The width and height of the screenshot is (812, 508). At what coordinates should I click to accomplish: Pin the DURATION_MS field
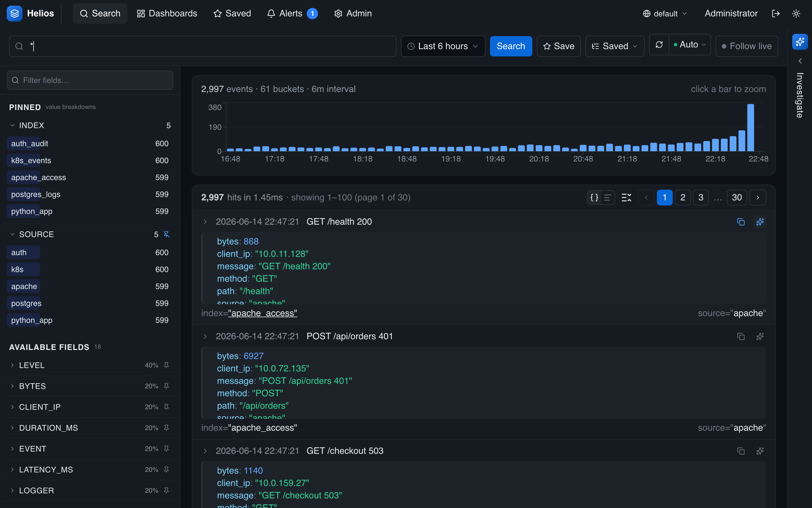pos(166,428)
